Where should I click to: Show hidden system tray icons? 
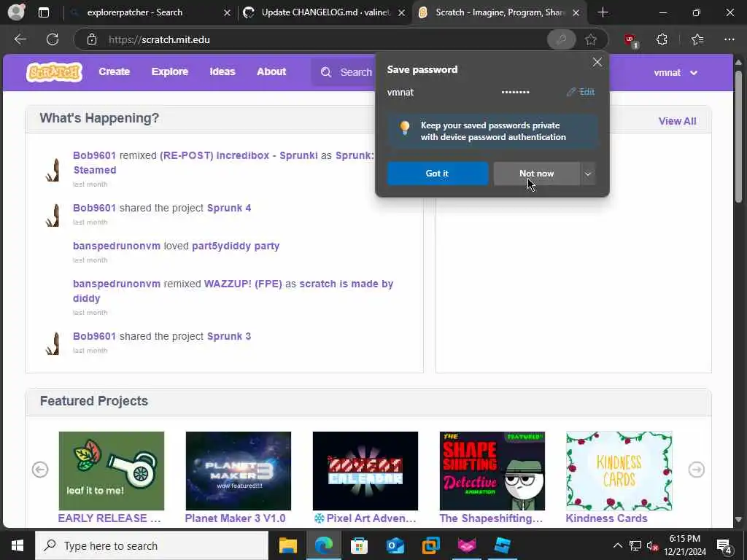point(617,545)
